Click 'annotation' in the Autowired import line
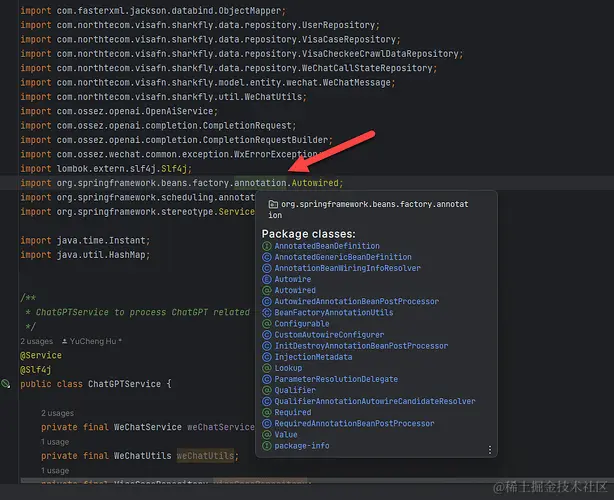This screenshot has height=500, width=614. click(x=260, y=183)
